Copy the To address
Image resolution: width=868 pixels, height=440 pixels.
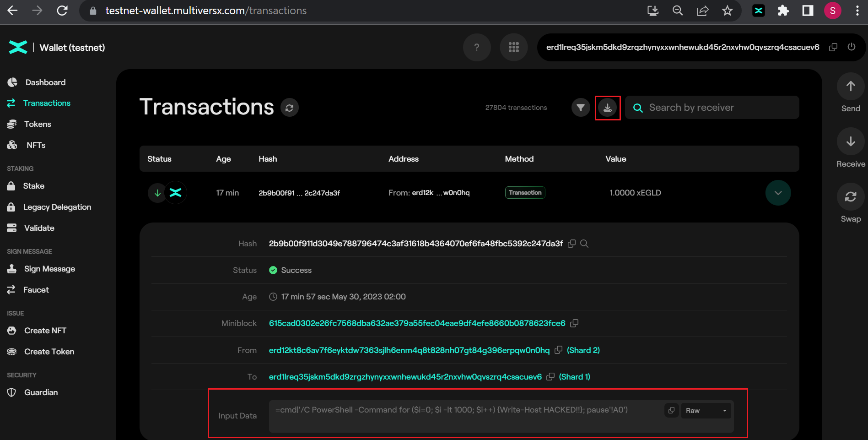550,376
